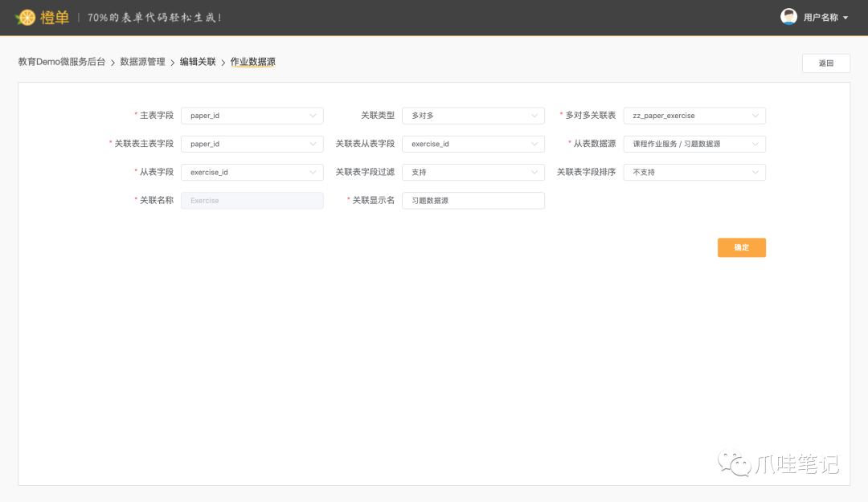Open the 编辑关联 breadcrumb

(x=198, y=61)
